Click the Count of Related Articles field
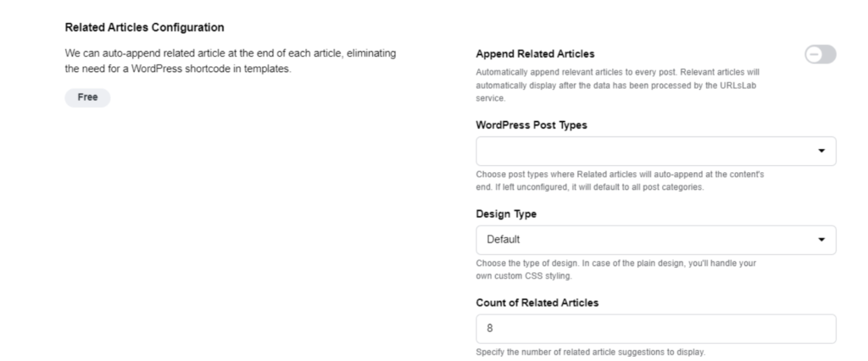 coord(656,329)
